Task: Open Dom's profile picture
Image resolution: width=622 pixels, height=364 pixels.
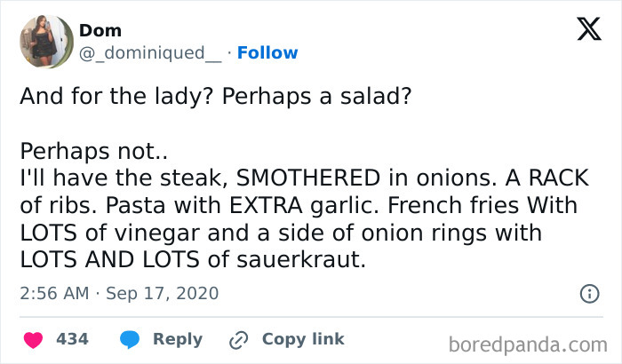Action: [x=45, y=42]
